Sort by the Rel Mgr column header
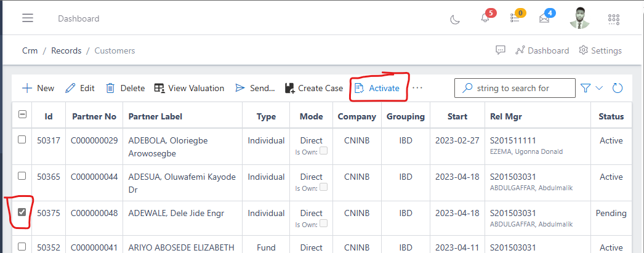The image size is (644, 253). [506, 116]
